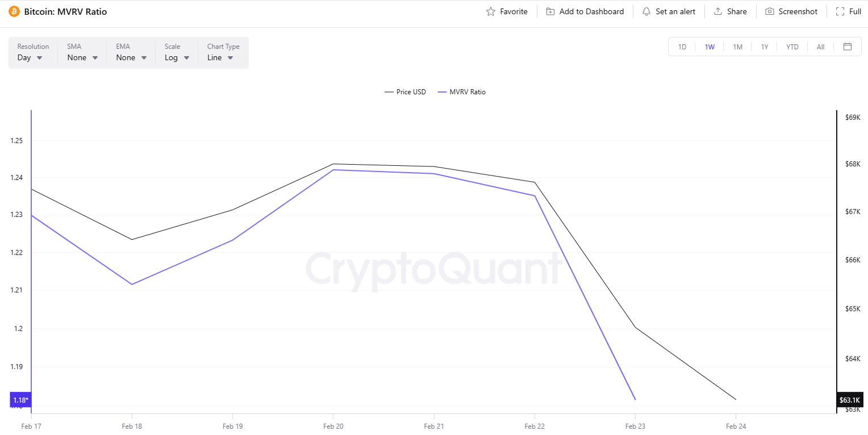Click the 1.18 value label on left axis
This screenshot has height=435, width=868.
click(x=20, y=400)
